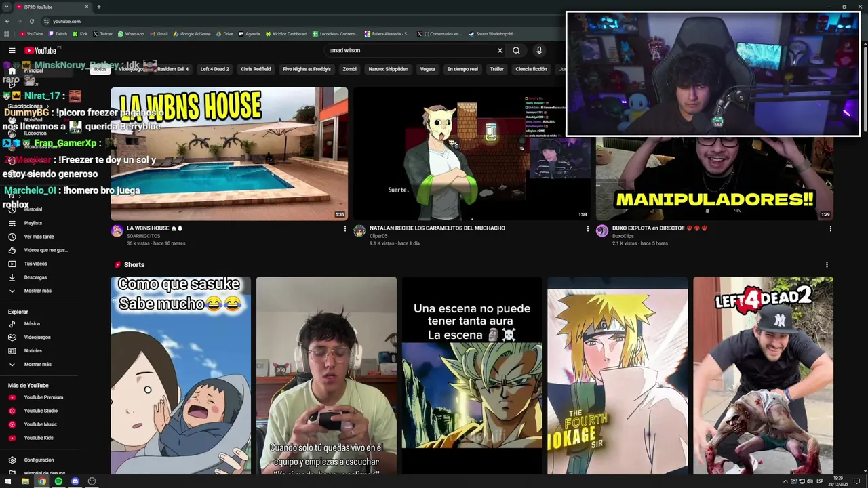
Task: Open a new browser tab
Action: [99, 7]
